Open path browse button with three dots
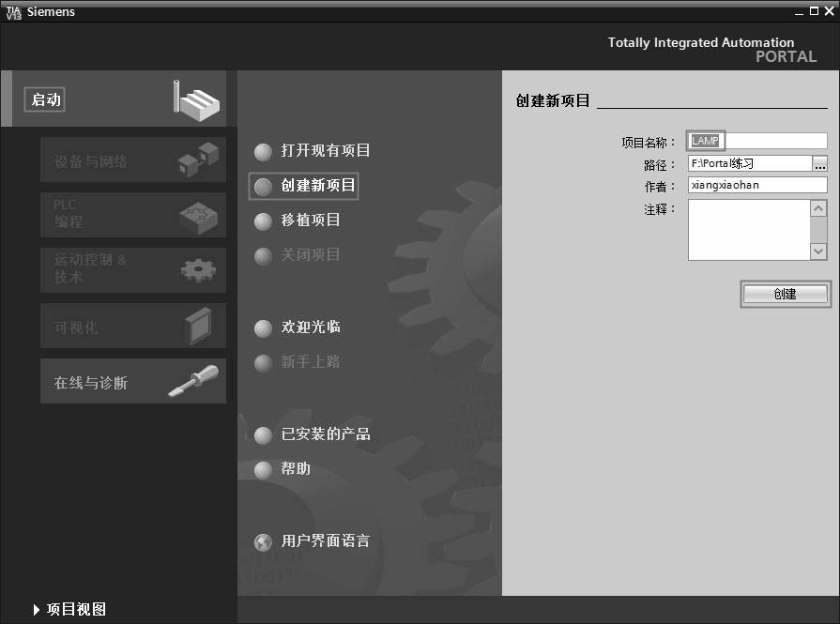The image size is (840, 624). (820, 164)
